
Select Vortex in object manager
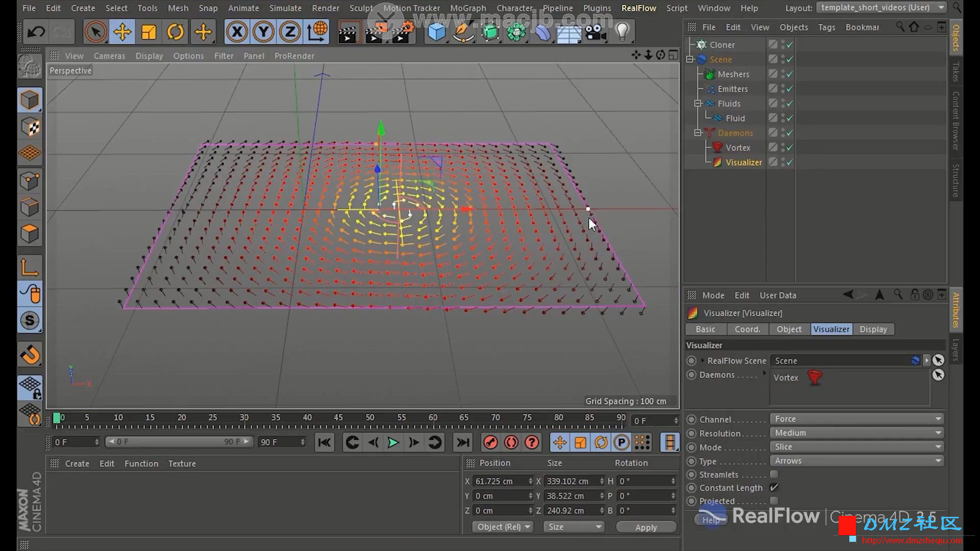coord(738,147)
